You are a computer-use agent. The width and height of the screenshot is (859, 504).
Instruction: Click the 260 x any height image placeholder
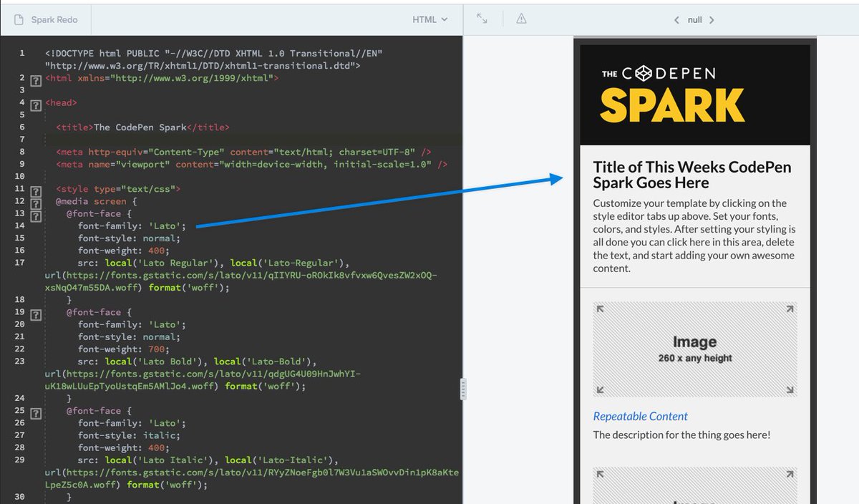pos(694,349)
